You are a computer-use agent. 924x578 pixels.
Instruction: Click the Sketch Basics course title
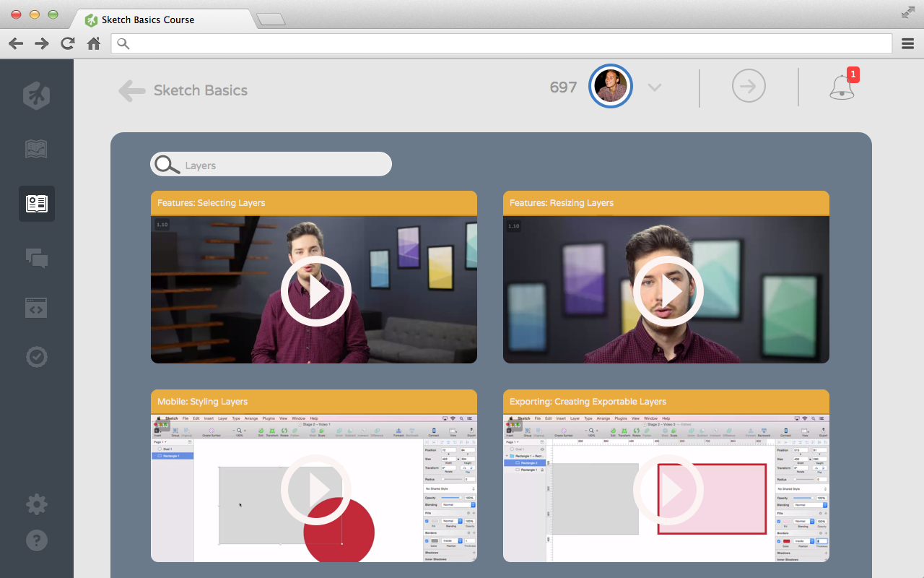pos(201,90)
